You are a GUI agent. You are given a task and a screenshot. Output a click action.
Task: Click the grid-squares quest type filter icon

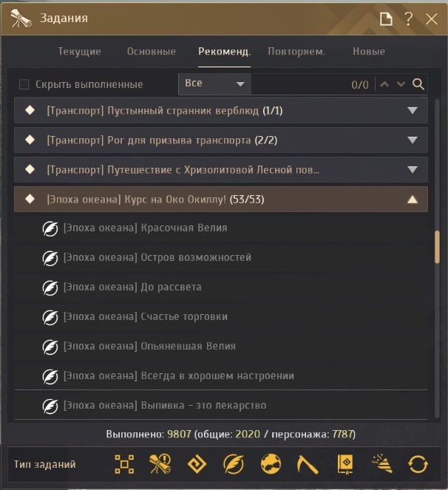(x=124, y=464)
